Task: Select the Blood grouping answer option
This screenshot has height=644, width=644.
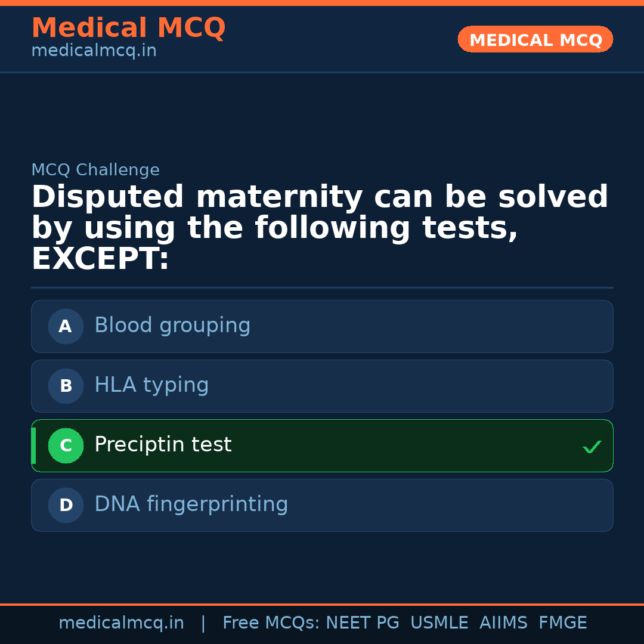Action: (322, 326)
